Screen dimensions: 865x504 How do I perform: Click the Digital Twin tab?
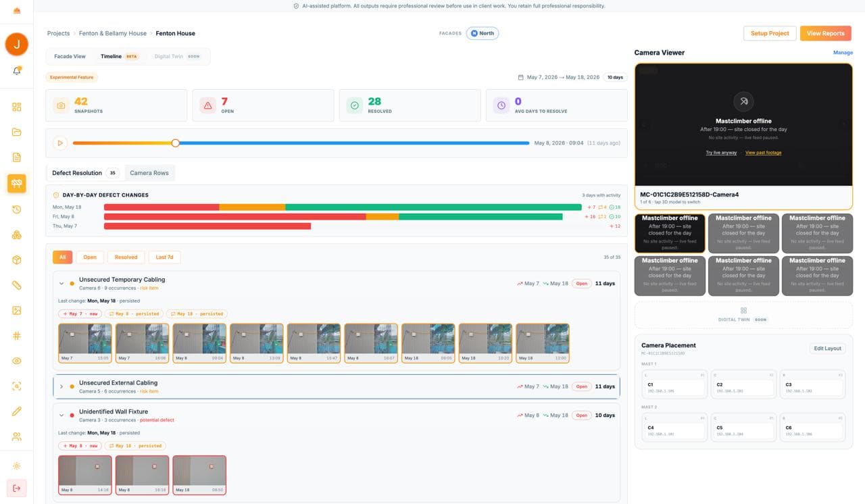[x=177, y=57]
